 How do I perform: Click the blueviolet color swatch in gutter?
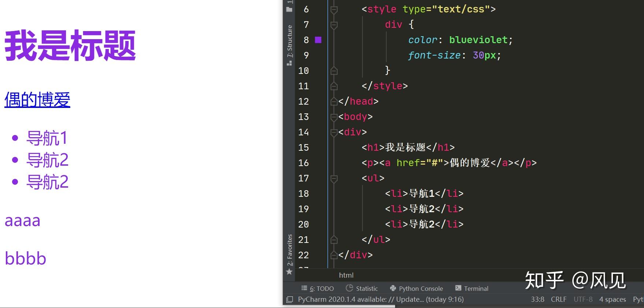click(x=318, y=40)
